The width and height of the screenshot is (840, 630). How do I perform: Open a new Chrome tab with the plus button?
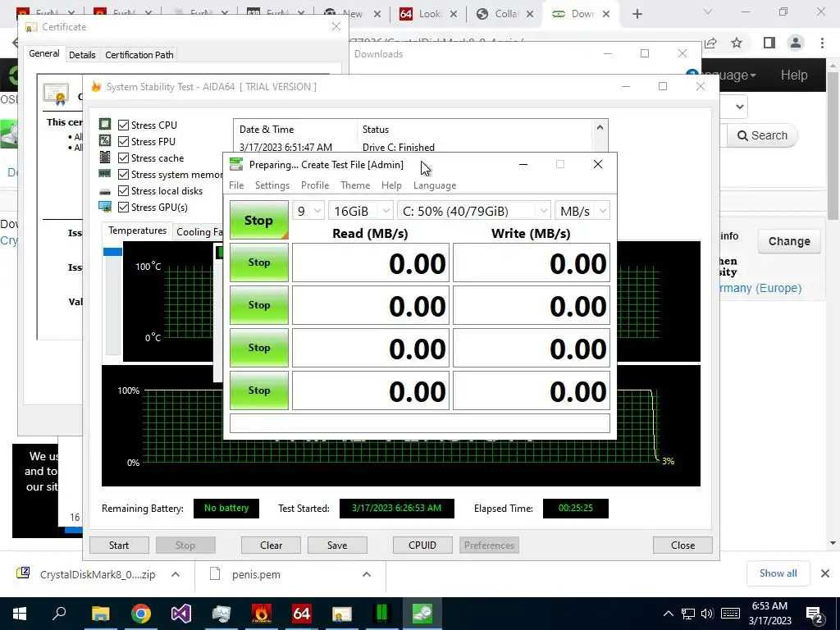coord(637,14)
